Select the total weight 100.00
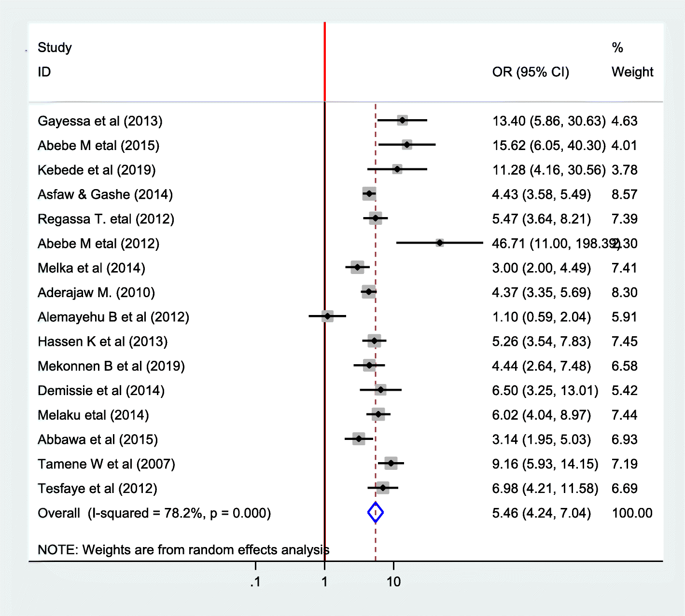This screenshot has width=685, height=616. [632, 513]
